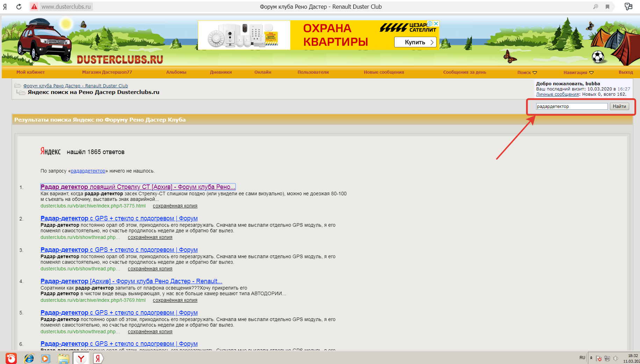640x364 pixels.
Task: Click the red start-menu taskbar icon
Action: (11, 358)
